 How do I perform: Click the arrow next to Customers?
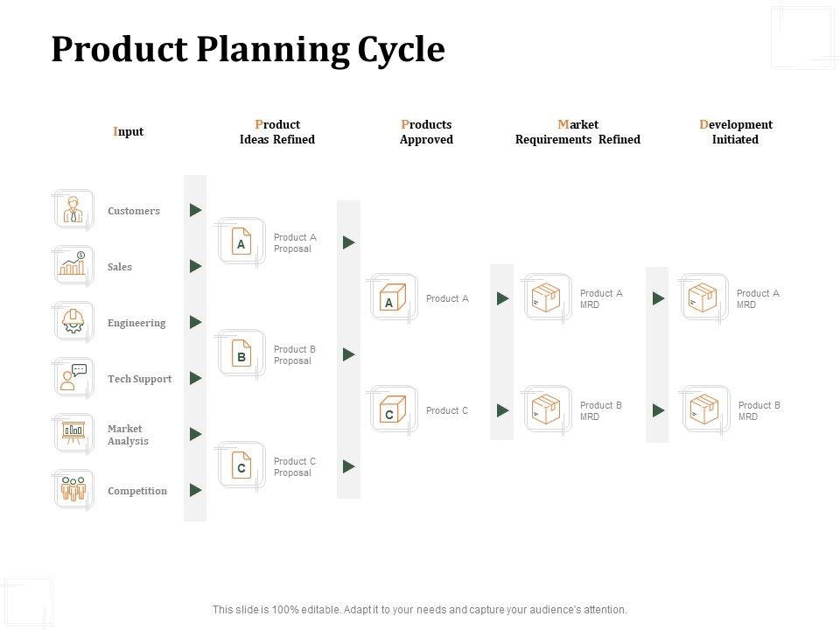(x=196, y=210)
